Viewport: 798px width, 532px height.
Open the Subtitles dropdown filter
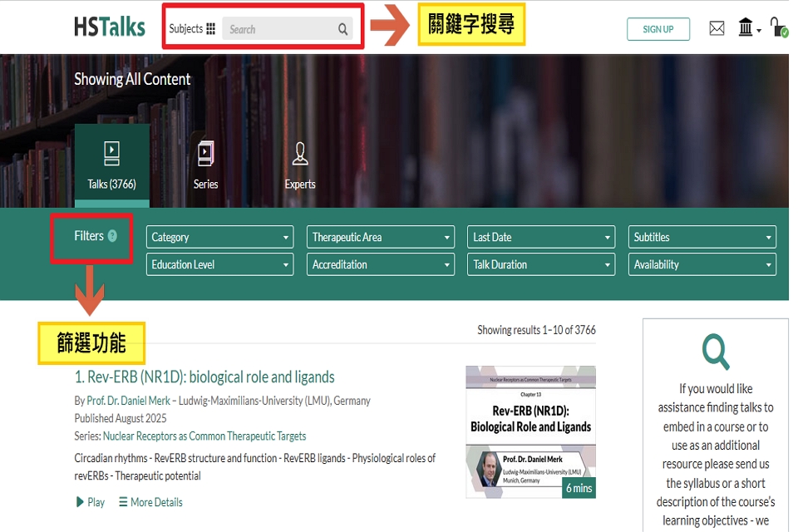[x=702, y=237]
